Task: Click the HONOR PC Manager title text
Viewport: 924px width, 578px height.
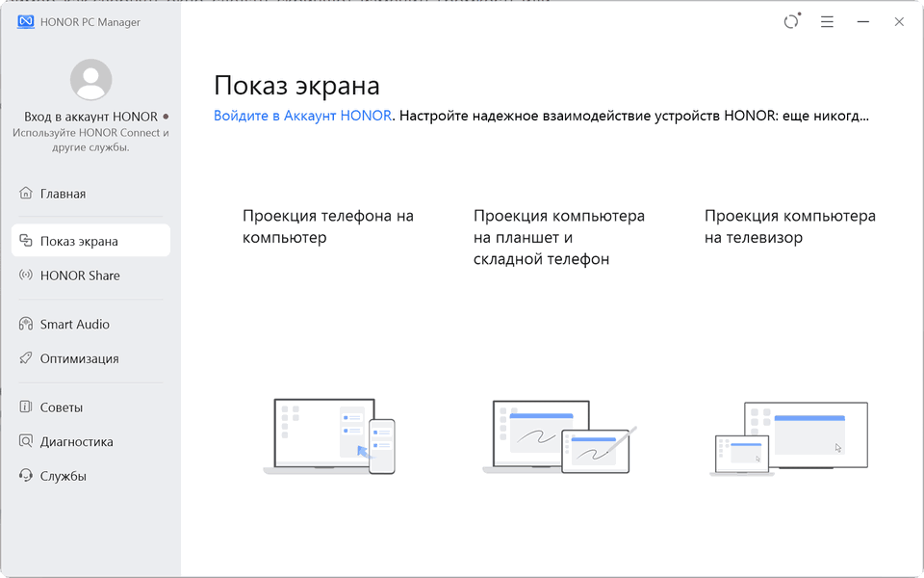Action: 90,22
